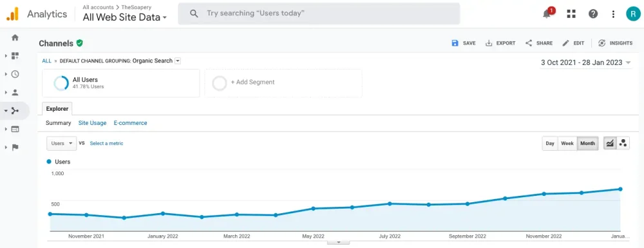This screenshot has width=644, height=248.
Task: Open the All Users segment card
Action: click(121, 83)
